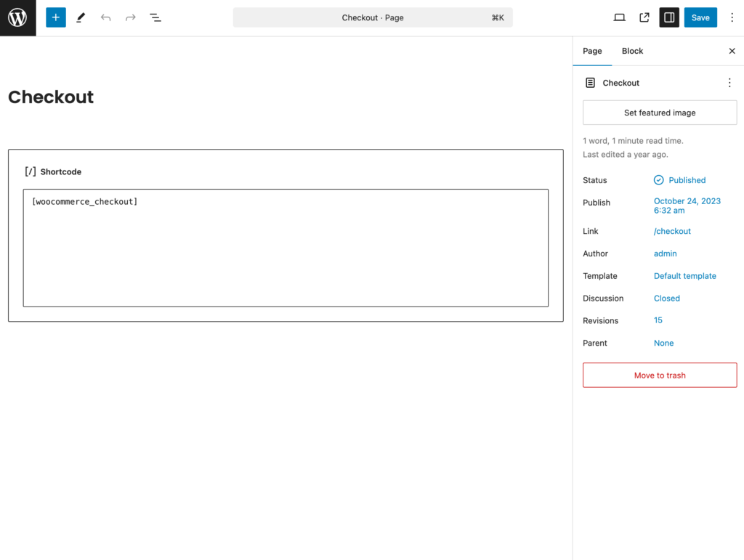Switch to the Block tab
744x560 pixels.
pos(632,51)
